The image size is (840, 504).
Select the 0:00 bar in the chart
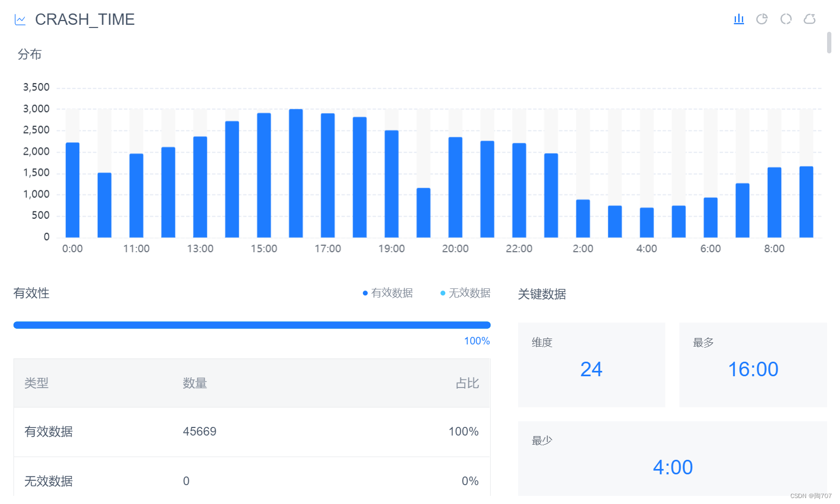pyautogui.click(x=72, y=190)
